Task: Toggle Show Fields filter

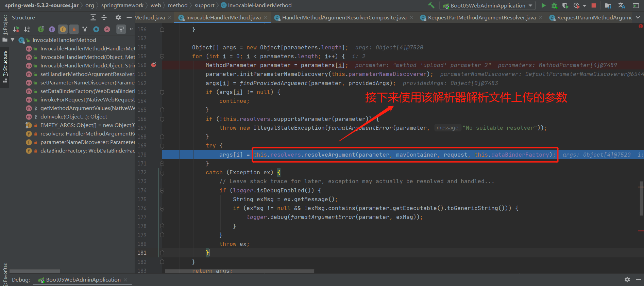Action: point(63,29)
